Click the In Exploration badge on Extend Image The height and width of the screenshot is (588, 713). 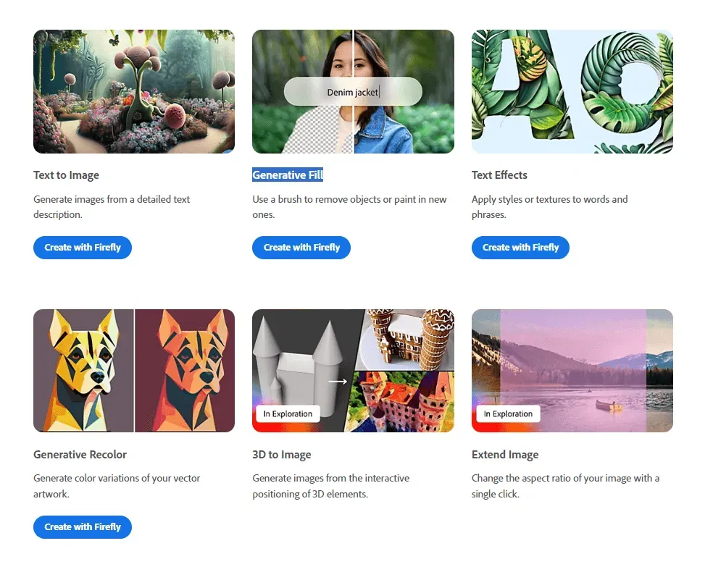pos(507,413)
